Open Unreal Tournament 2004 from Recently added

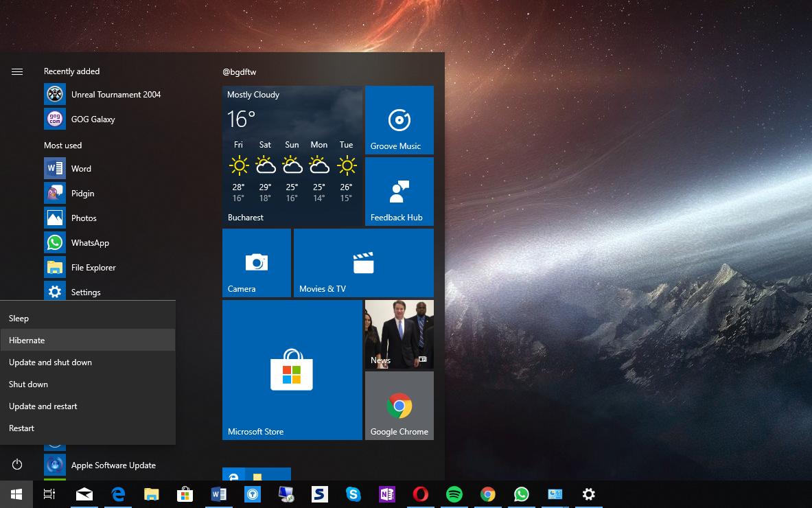[x=115, y=95]
